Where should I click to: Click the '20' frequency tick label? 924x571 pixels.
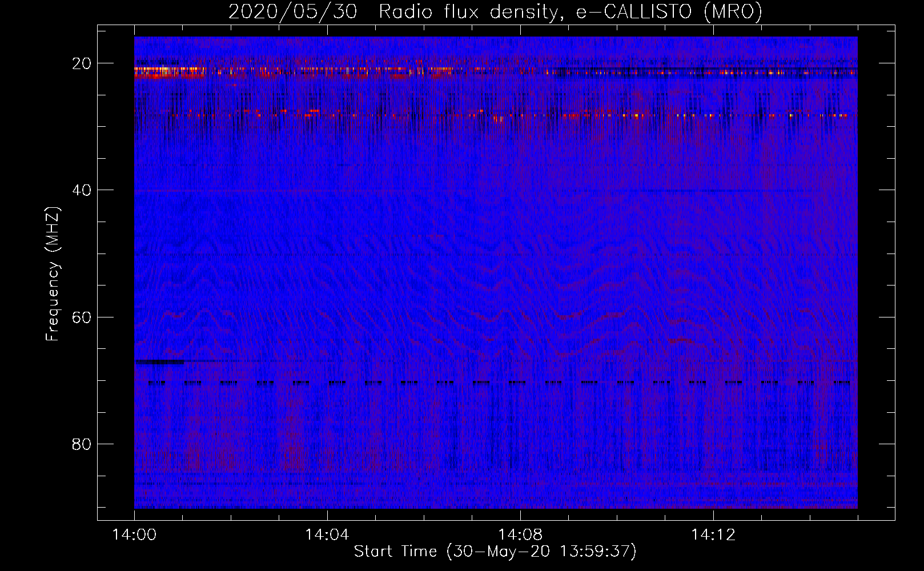point(82,63)
